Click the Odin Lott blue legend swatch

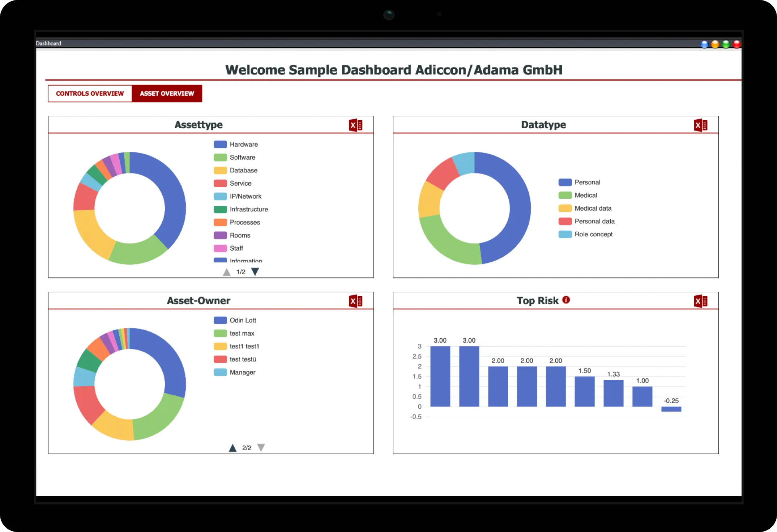click(220, 320)
